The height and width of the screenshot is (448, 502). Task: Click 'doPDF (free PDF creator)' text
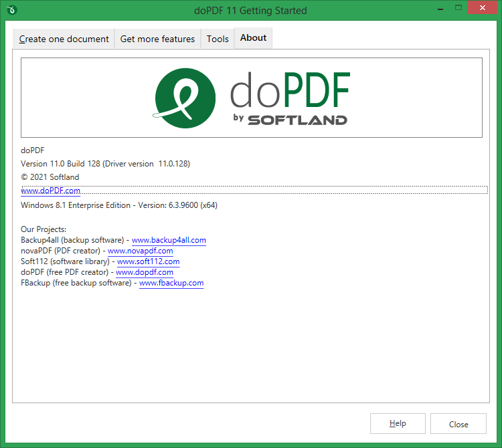pos(65,272)
